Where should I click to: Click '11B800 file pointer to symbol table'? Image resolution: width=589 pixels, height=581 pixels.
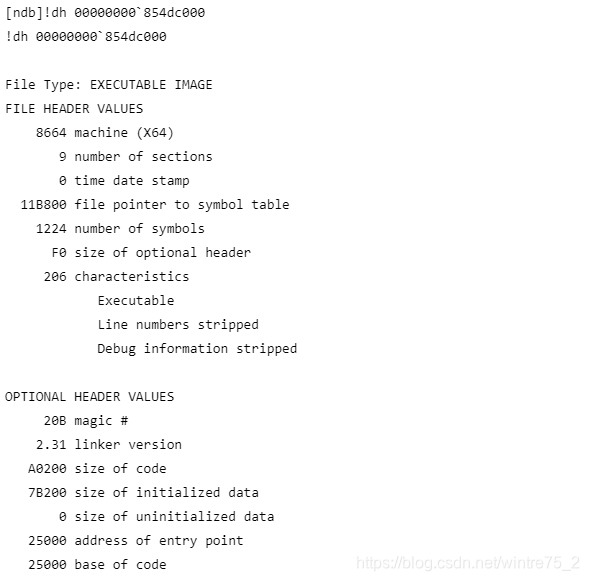point(155,205)
